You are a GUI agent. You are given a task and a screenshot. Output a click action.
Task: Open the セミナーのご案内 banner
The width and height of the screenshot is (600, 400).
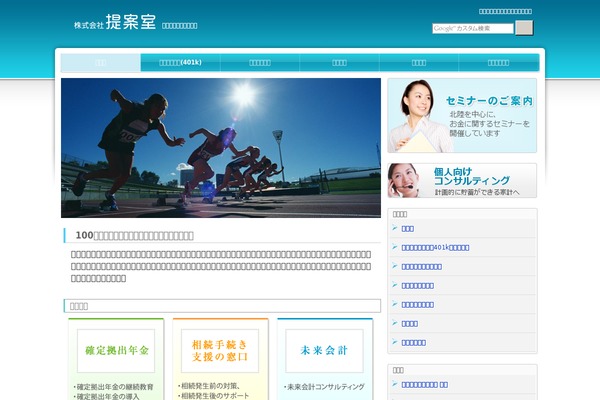coord(462,116)
